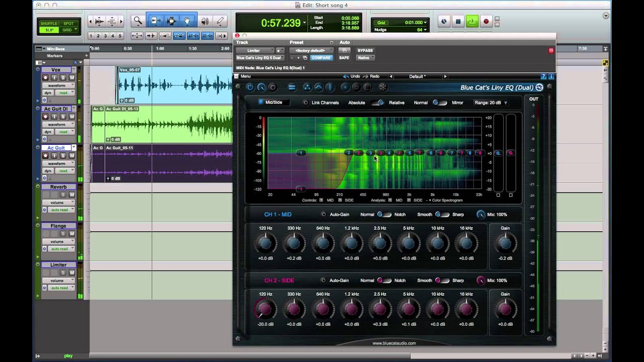Flip the Normal/Mirror switch

coord(440,103)
